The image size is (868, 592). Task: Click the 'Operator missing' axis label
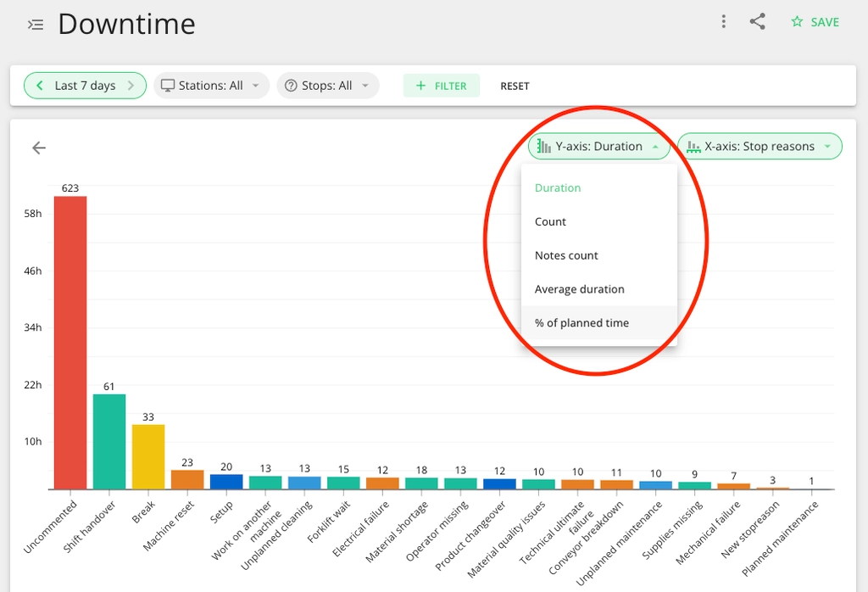(x=437, y=531)
